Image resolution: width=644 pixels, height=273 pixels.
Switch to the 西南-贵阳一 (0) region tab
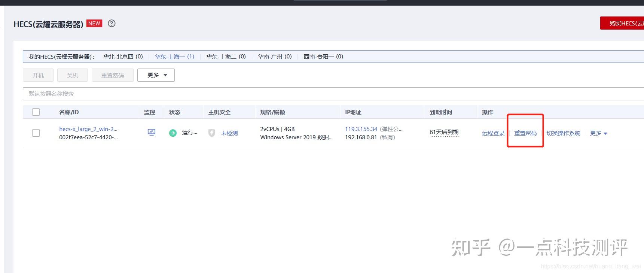coord(323,57)
